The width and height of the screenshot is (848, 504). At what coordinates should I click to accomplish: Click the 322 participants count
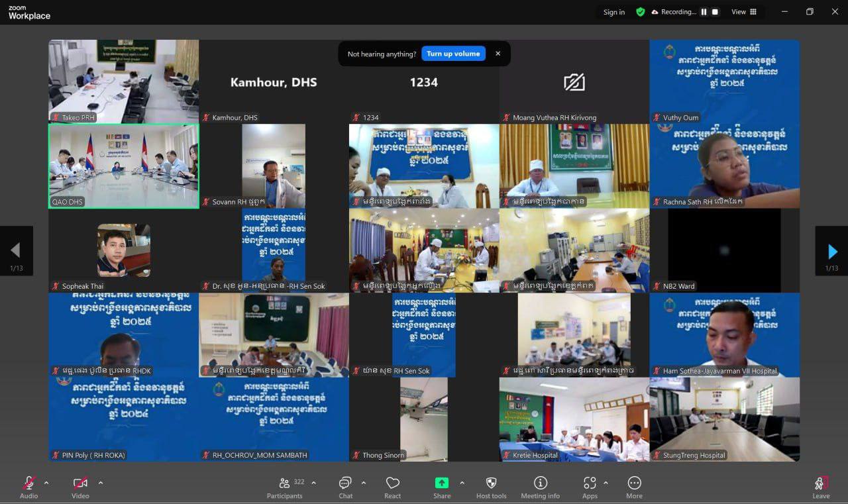tap(299, 481)
